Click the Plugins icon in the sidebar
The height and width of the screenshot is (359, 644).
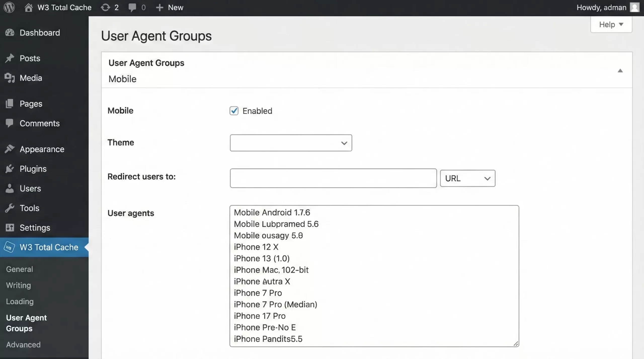point(10,169)
